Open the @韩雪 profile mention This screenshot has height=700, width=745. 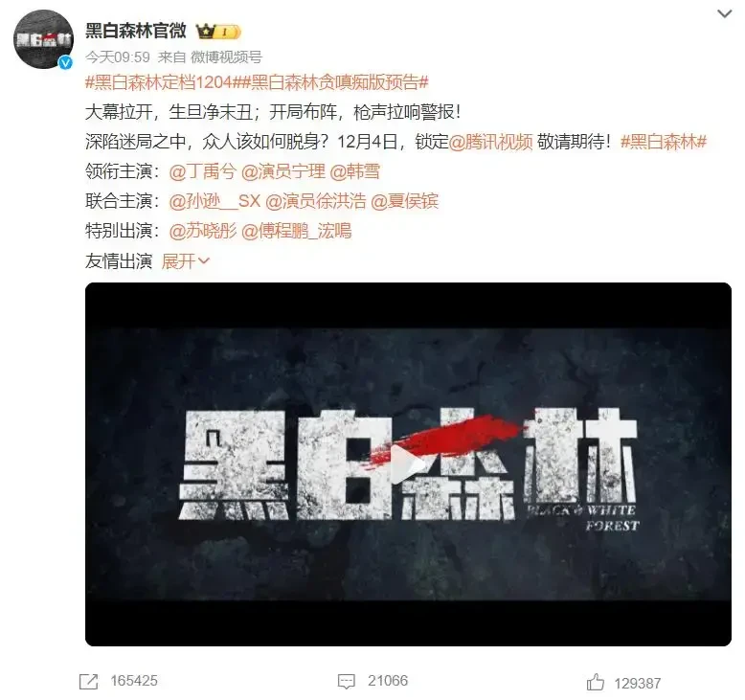(355, 171)
